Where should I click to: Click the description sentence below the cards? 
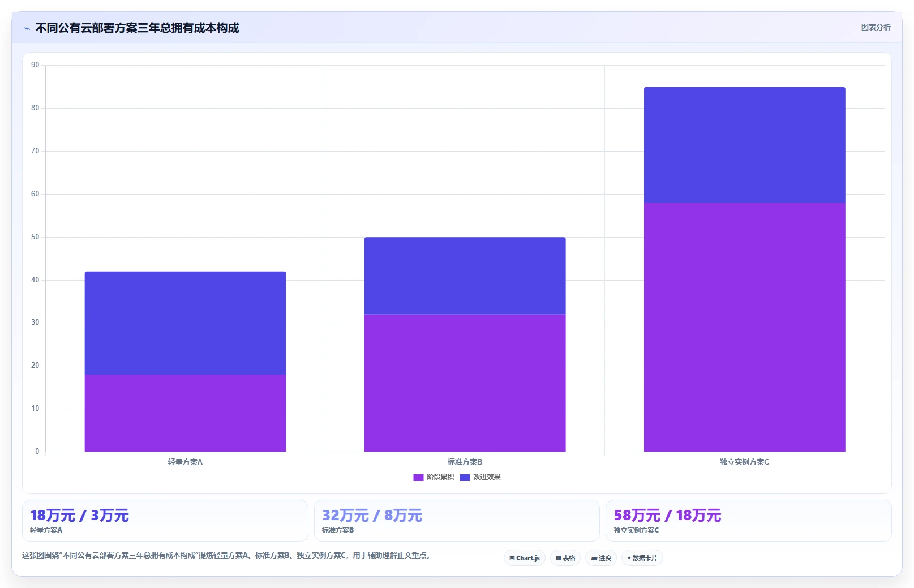pos(227,555)
